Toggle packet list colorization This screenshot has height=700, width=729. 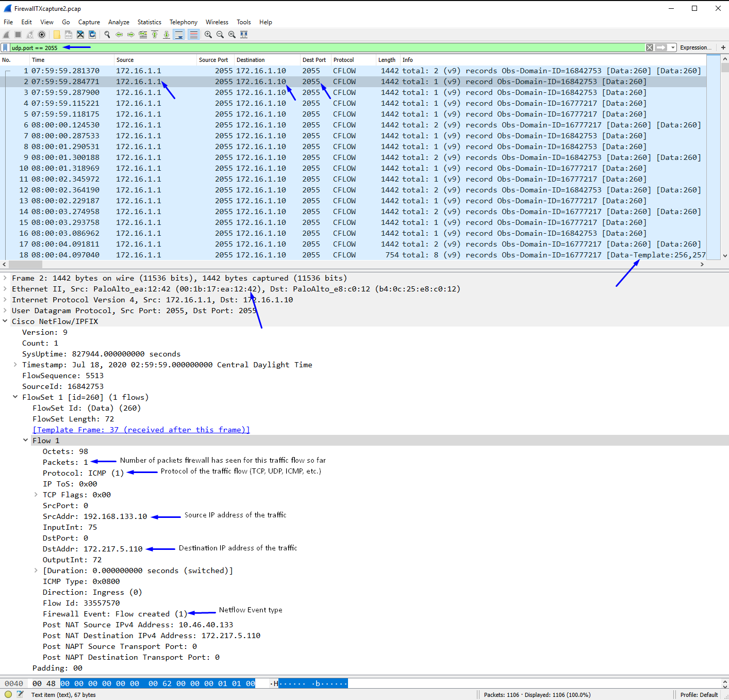pos(193,35)
